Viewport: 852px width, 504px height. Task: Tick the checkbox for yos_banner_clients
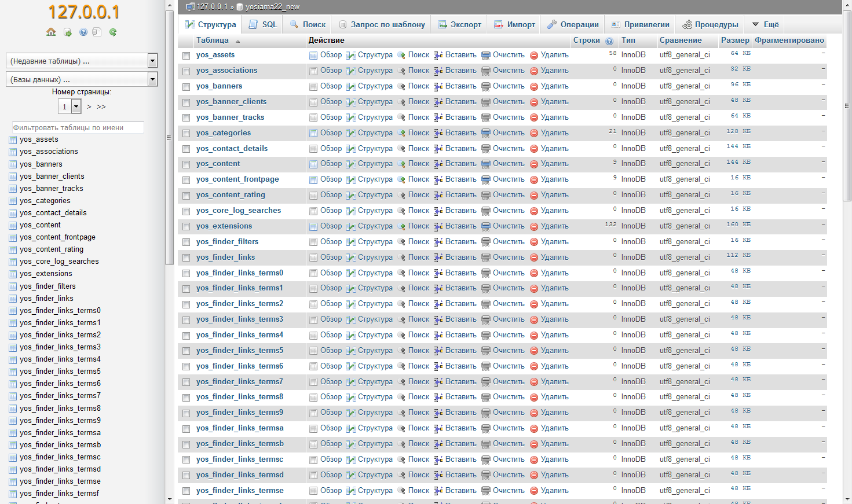click(187, 103)
